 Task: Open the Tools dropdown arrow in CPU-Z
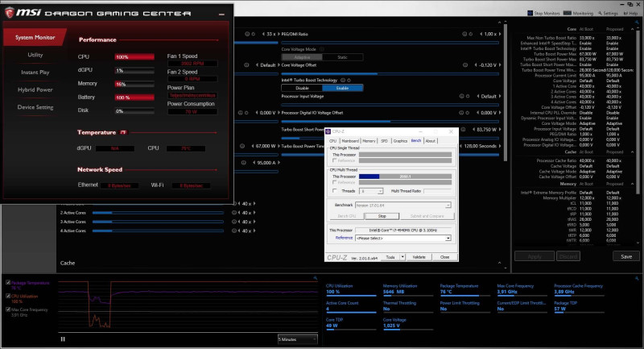(x=402, y=257)
